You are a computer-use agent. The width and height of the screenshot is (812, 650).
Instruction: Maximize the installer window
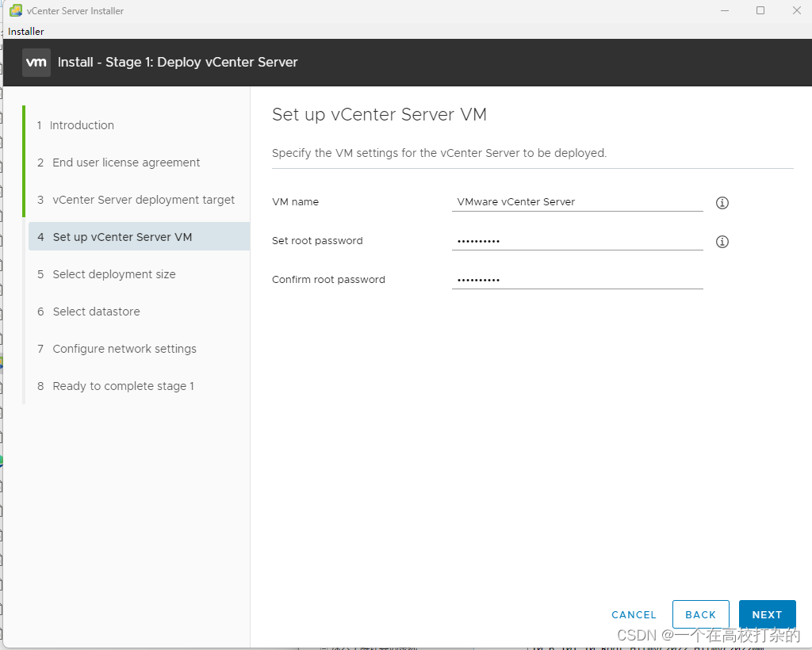click(760, 10)
